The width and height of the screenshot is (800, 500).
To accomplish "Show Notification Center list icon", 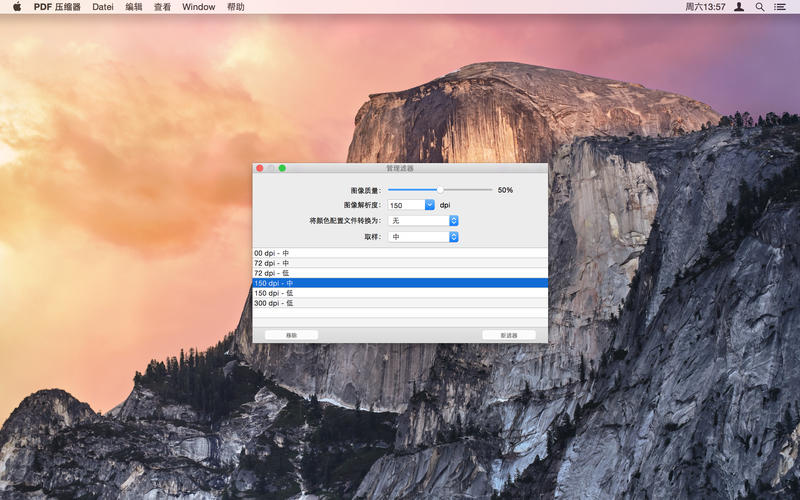I will coord(780,7).
